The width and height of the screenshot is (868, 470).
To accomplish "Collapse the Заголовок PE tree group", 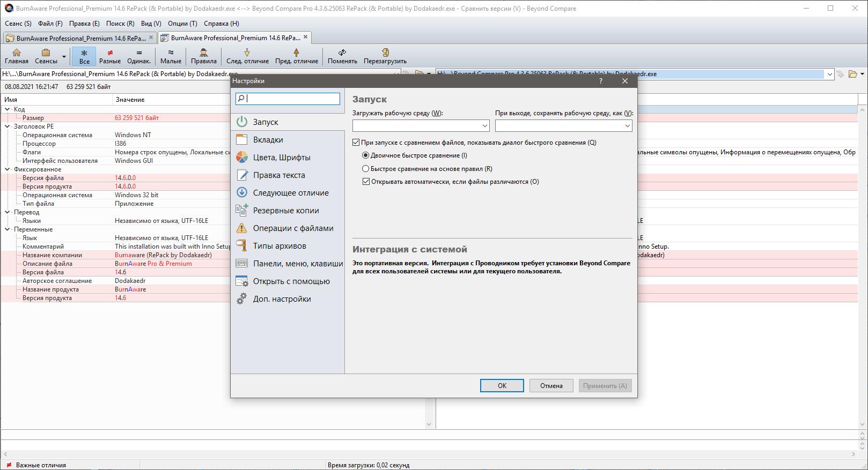I will click(x=8, y=126).
